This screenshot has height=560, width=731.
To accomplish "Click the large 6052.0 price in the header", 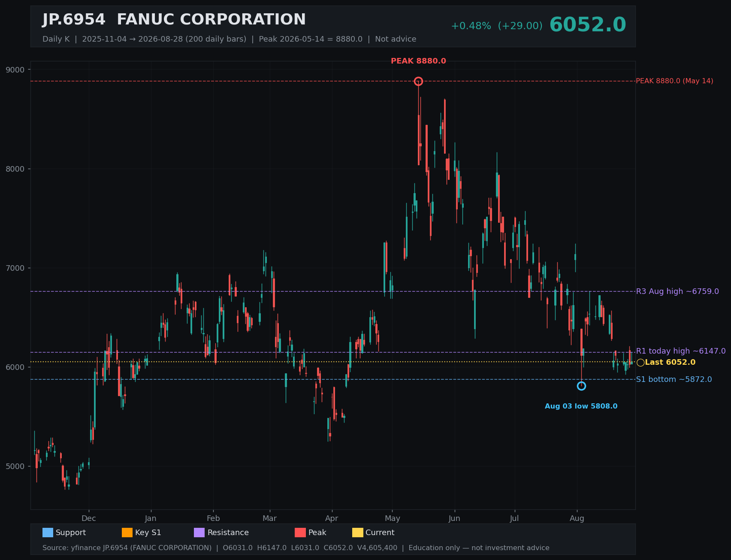I will [x=588, y=24].
